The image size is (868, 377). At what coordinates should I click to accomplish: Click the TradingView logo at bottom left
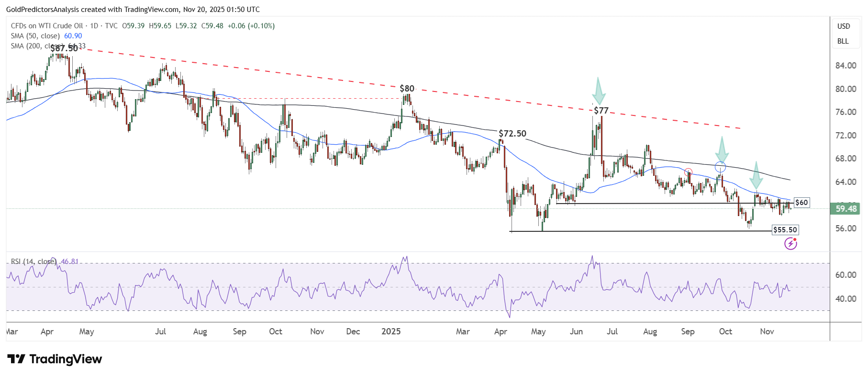pos(55,359)
